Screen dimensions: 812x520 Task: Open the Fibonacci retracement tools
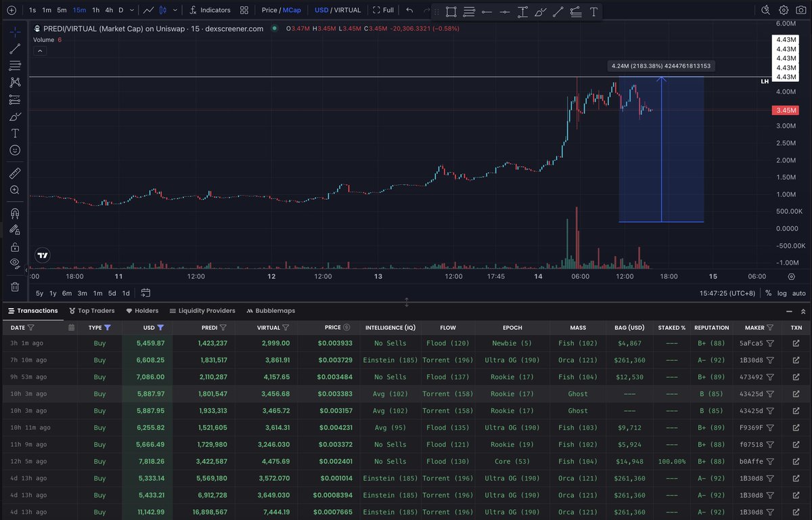pyautogui.click(x=15, y=66)
